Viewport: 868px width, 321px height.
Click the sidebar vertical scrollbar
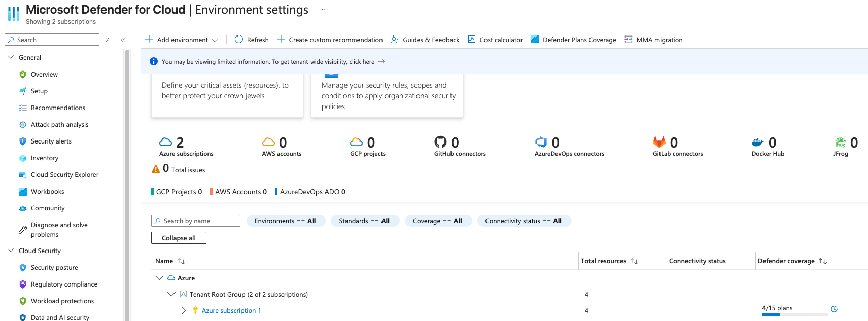[127, 185]
